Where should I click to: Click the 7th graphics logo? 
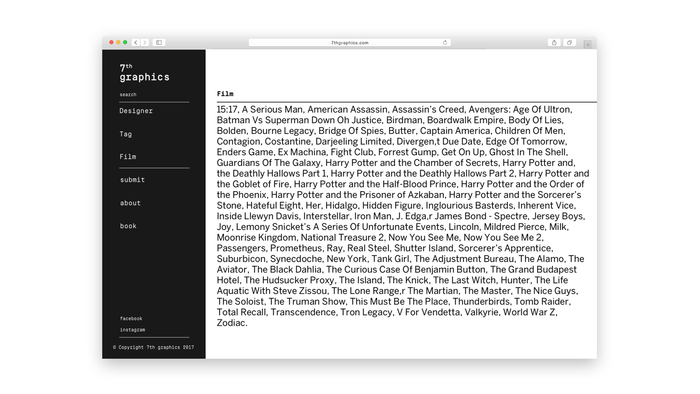point(144,73)
